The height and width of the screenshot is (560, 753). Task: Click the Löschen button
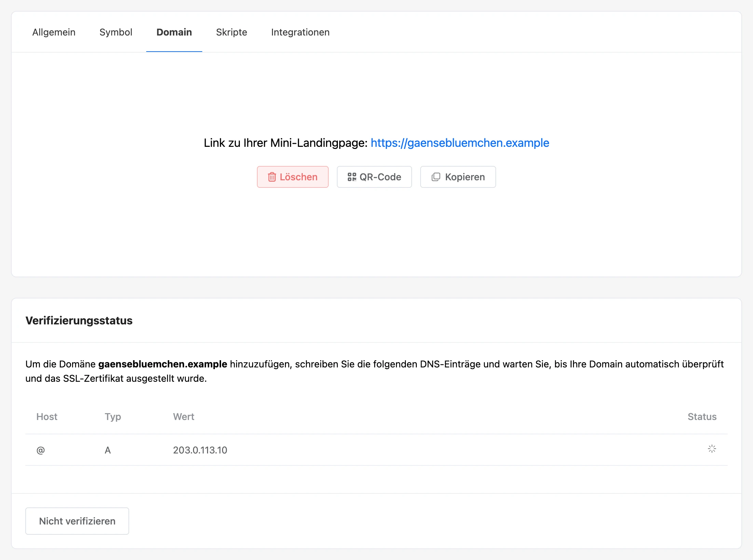pyautogui.click(x=293, y=177)
